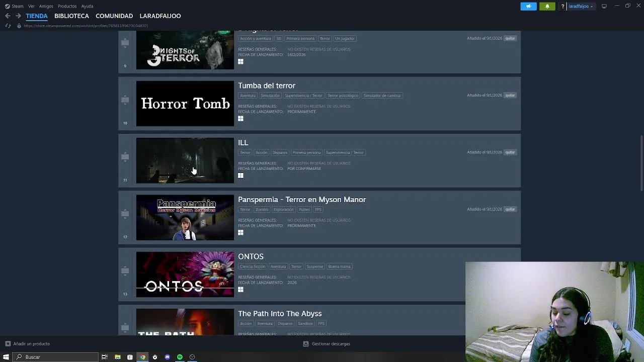644x362 pixels.
Task: Open the Amigos menu
Action: [46, 6]
